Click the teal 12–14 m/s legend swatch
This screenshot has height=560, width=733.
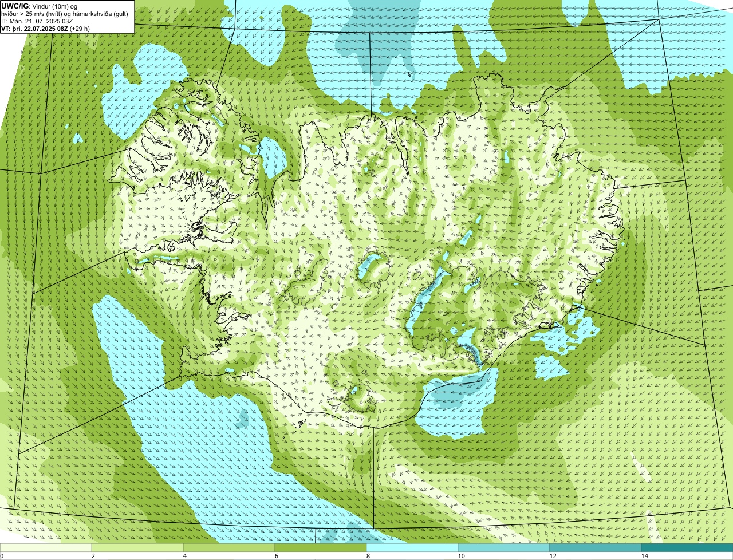click(x=596, y=547)
